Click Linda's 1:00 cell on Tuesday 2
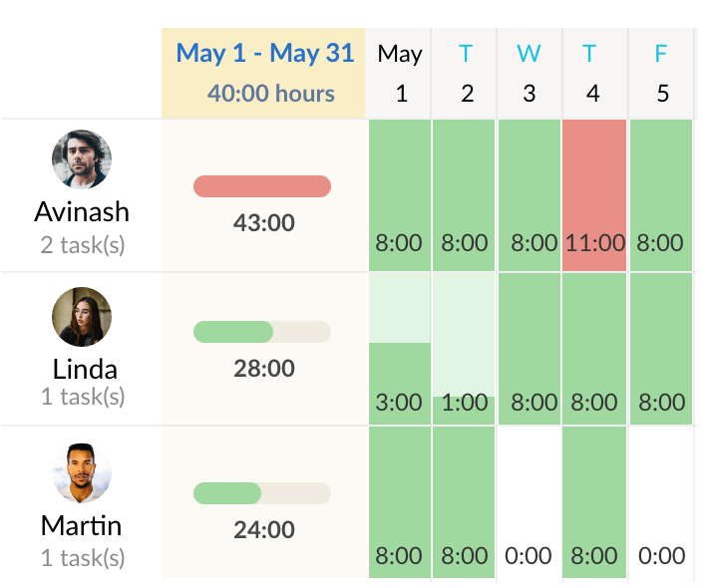714x588 pixels. [464, 349]
